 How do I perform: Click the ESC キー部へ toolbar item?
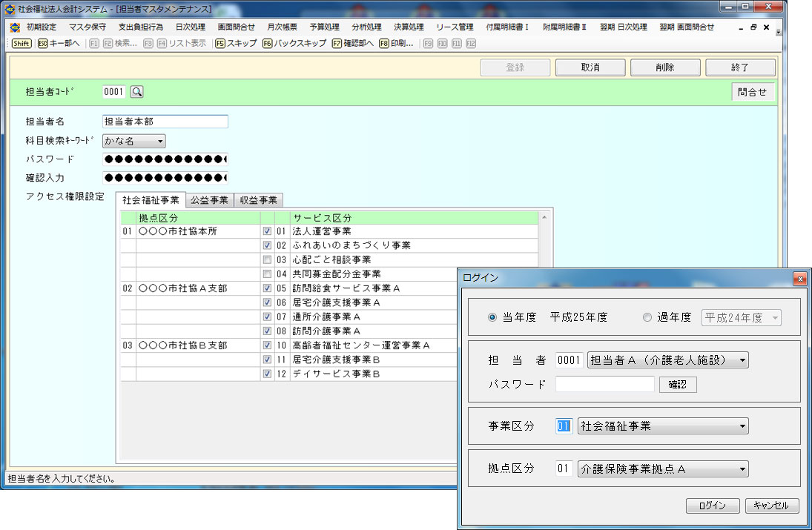tap(59, 44)
